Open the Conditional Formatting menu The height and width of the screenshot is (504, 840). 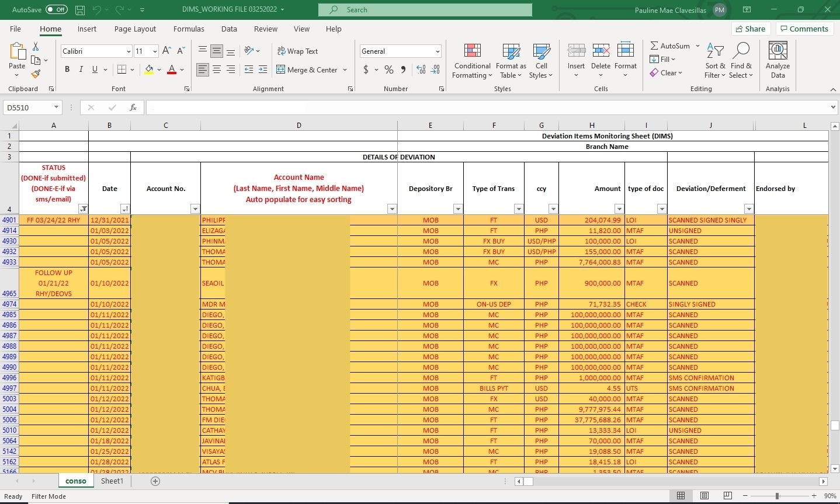472,61
